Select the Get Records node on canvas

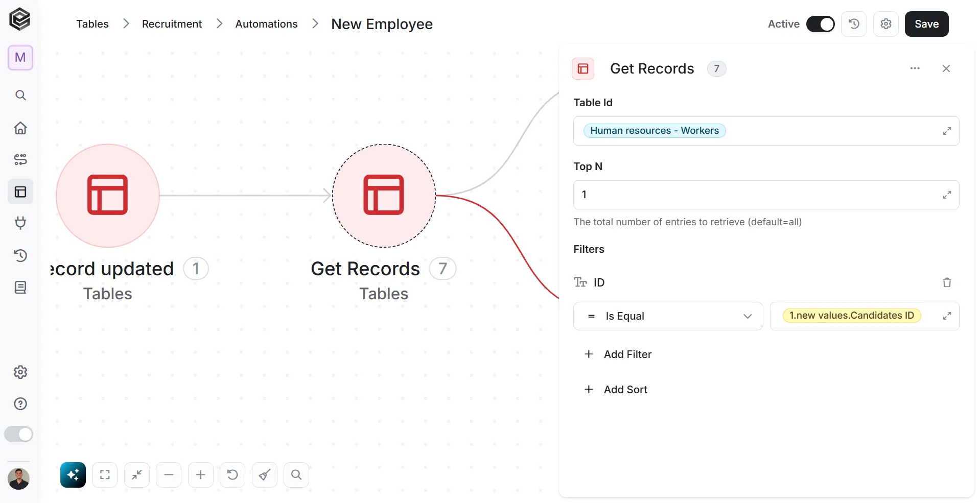click(x=384, y=196)
